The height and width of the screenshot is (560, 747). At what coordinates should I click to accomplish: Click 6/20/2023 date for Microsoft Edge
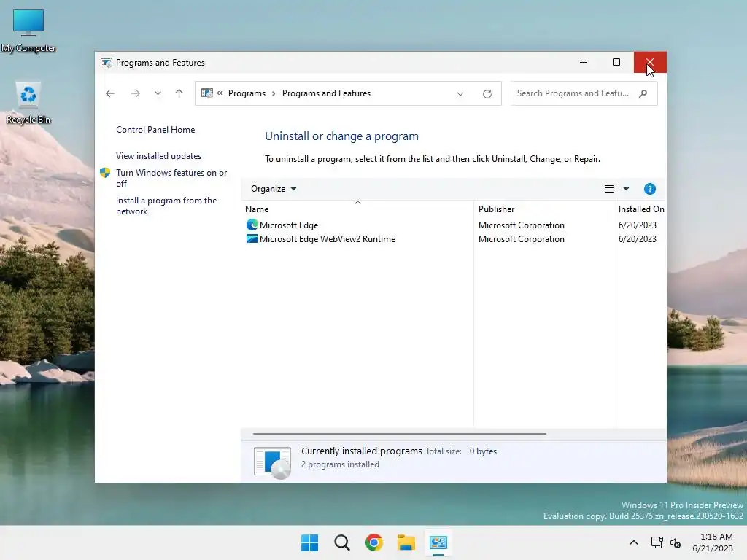(x=638, y=225)
